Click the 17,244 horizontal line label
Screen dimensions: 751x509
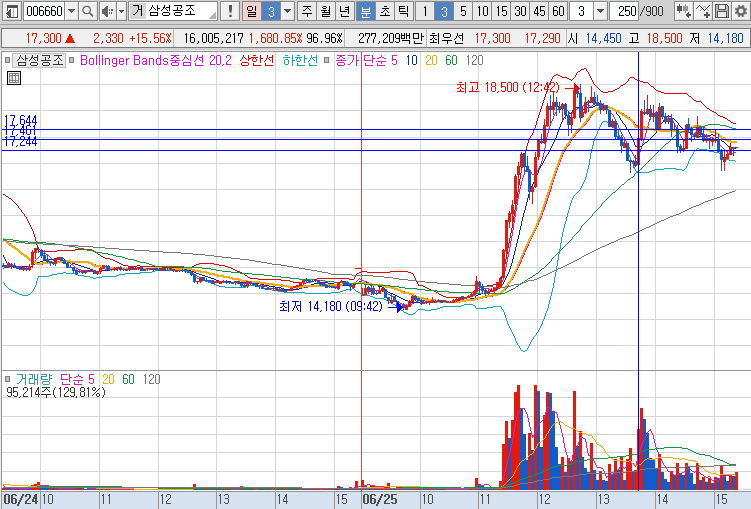(x=21, y=142)
